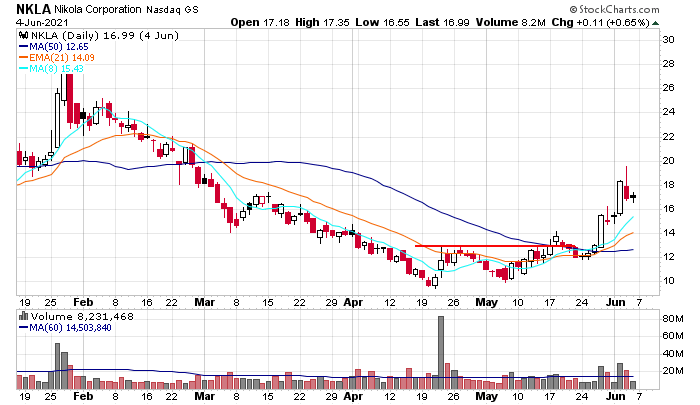700x405 pixels.
Task: Click the 'Mar' month label under the price chart
Action: click(204, 302)
